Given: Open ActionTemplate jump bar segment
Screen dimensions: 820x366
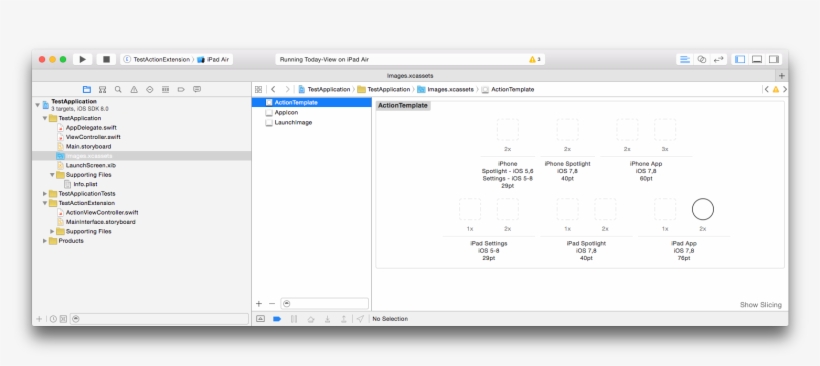Looking at the screenshot, I should [508, 89].
